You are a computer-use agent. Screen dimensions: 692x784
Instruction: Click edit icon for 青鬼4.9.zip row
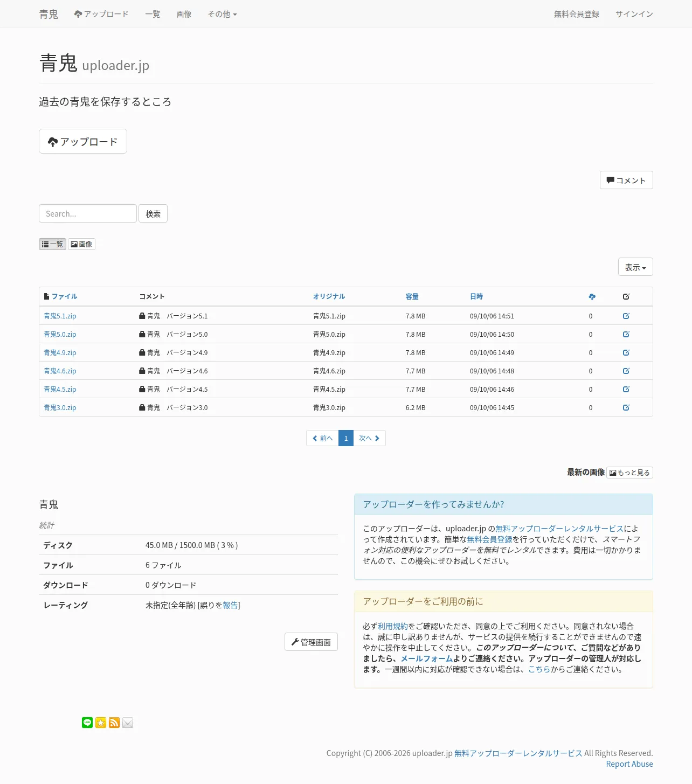626,352
